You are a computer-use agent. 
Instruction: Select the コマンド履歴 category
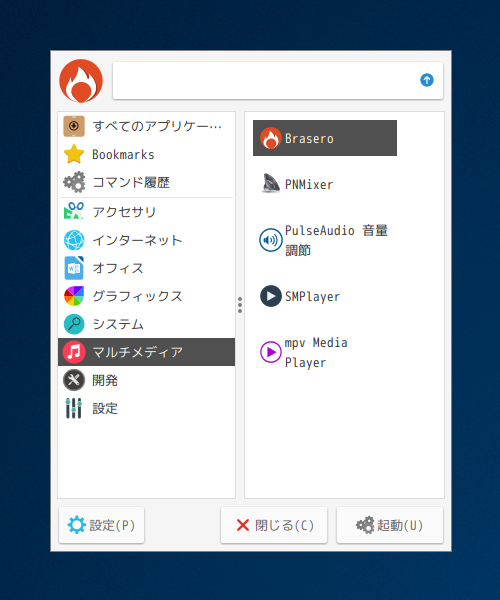pyautogui.click(x=147, y=182)
